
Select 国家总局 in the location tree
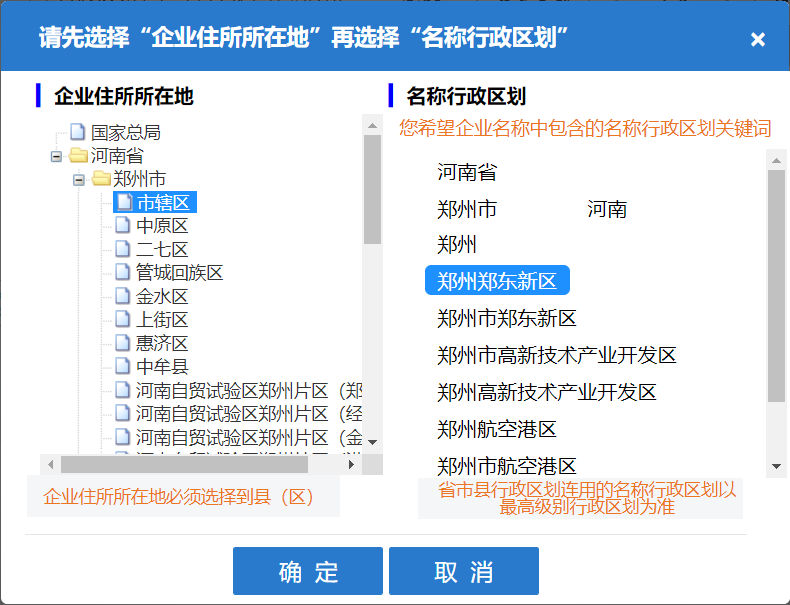click(x=126, y=132)
